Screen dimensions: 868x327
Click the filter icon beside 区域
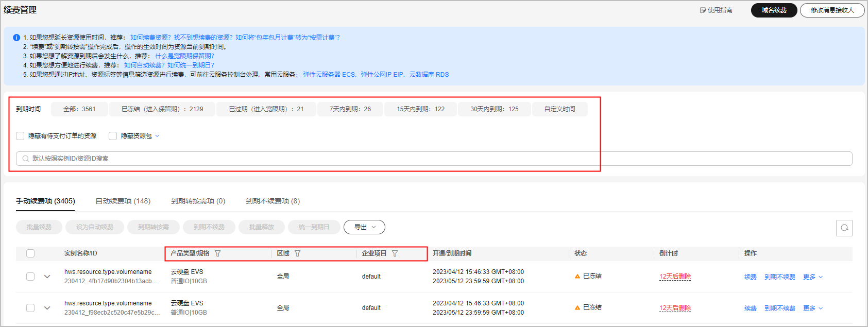click(297, 253)
